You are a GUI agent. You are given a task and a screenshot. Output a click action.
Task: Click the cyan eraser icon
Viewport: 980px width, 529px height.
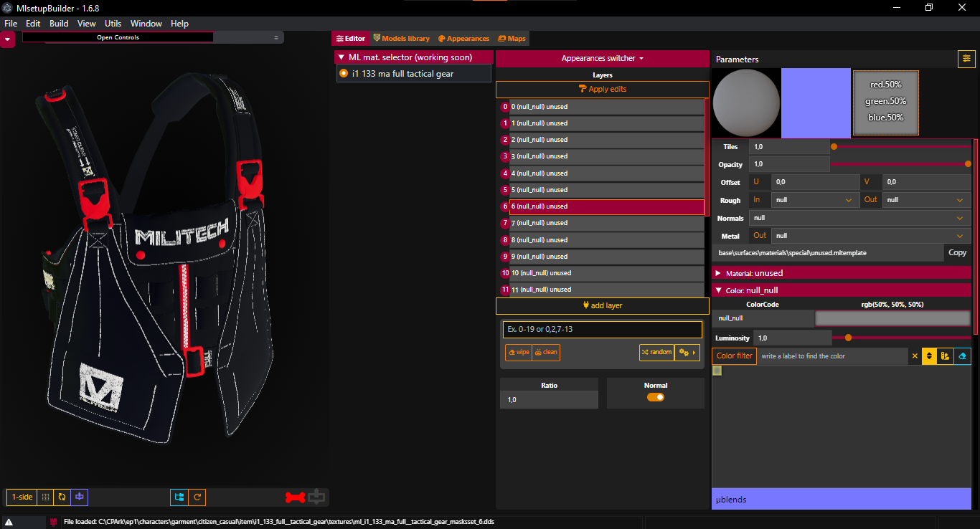[x=963, y=356]
